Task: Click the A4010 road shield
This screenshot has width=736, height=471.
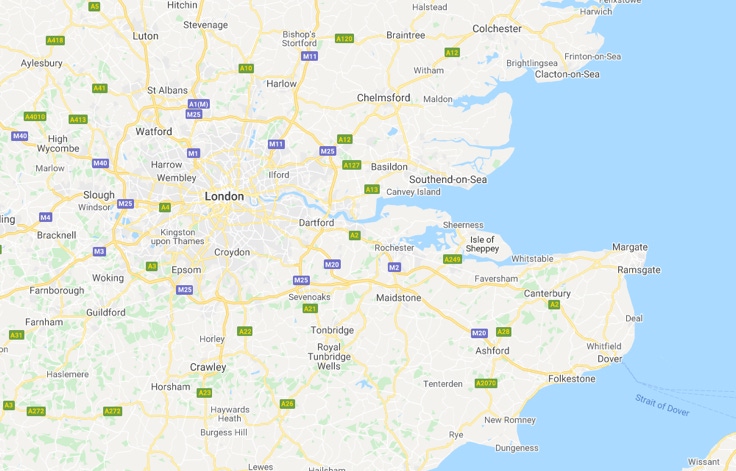Action: tap(35, 116)
